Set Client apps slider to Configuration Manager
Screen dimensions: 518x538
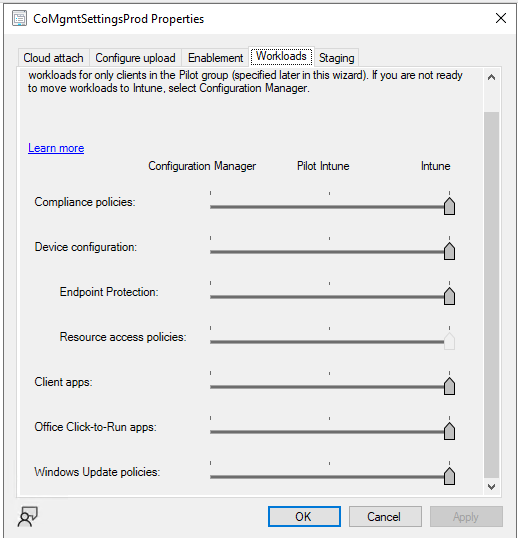pyautogui.click(x=211, y=387)
